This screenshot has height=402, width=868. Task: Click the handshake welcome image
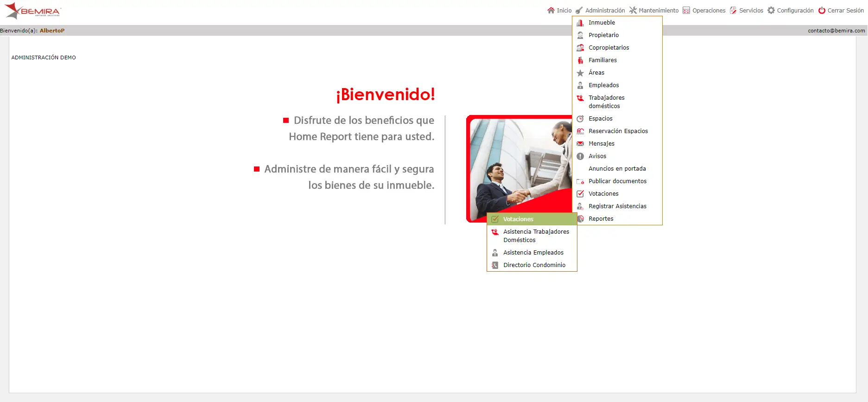[x=519, y=169]
